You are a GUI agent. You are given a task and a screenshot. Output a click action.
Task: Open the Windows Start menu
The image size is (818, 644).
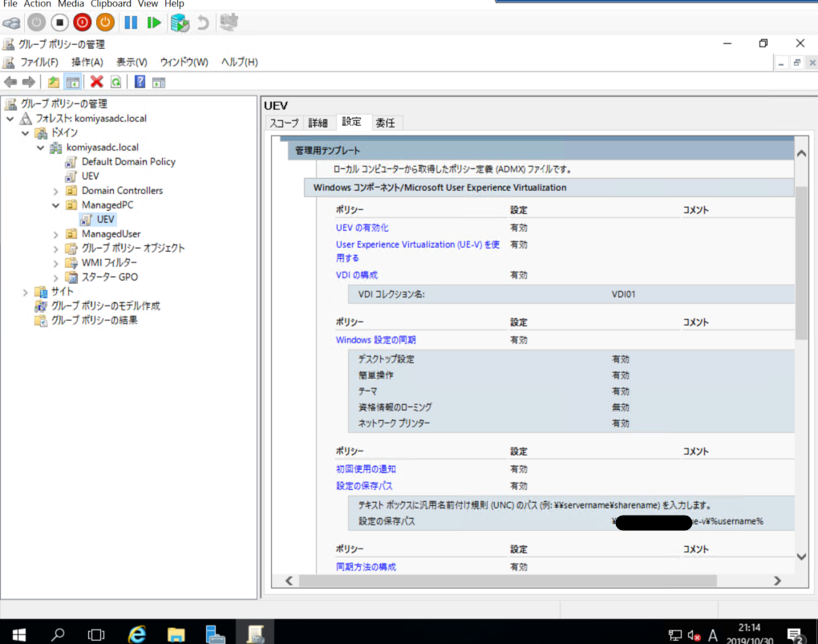pyautogui.click(x=18, y=634)
